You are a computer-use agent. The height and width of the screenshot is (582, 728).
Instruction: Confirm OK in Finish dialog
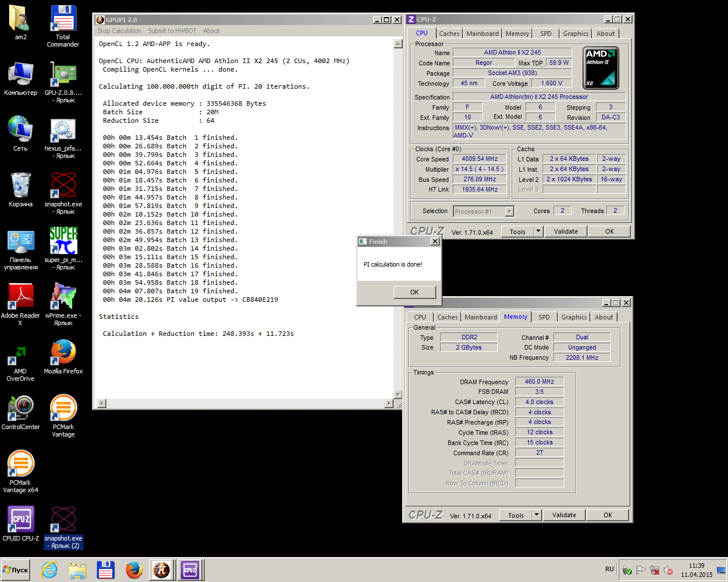[415, 292]
